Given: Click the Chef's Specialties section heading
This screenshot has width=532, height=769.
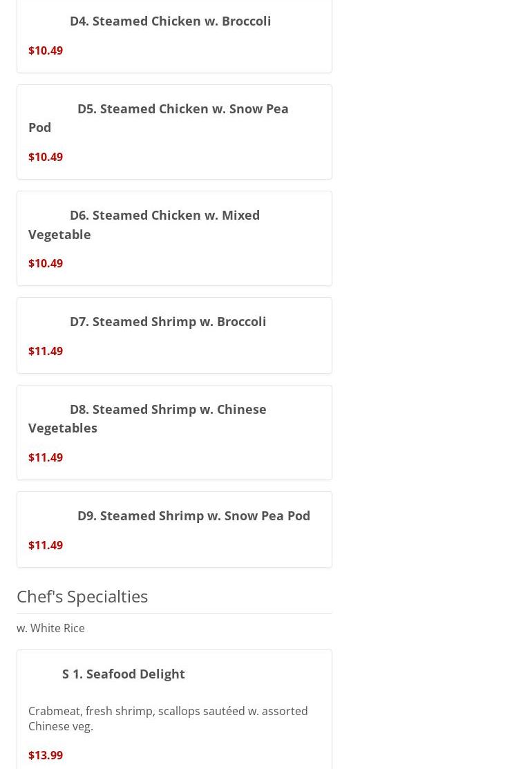Looking at the screenshot, I should (x=82, y=596).
